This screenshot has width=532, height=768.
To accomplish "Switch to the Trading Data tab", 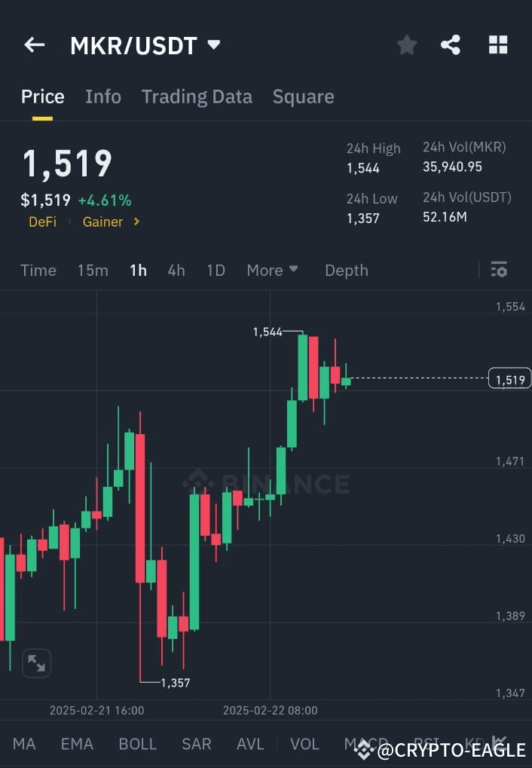I will tap(197, 96).
